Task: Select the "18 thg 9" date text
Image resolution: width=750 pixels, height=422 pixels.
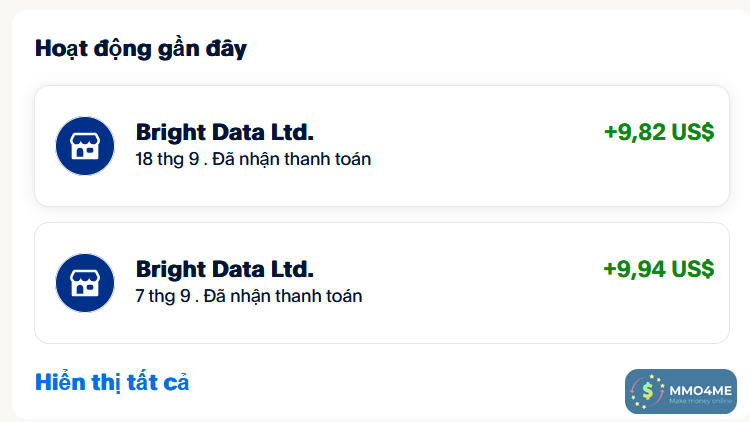Action: pyautogui.click(x=164, y=159)
